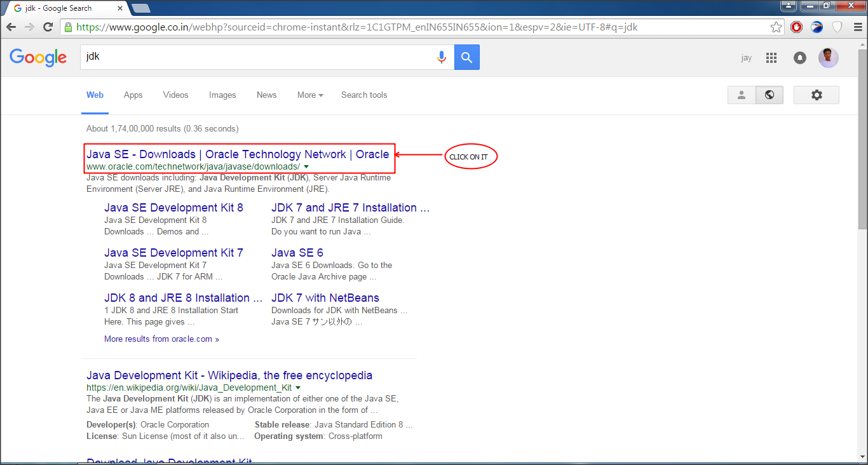Click the browser address bar URL

(356, 27)
